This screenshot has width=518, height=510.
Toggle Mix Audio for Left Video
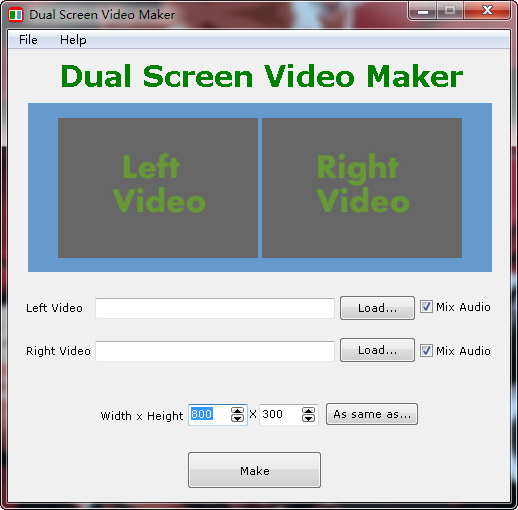(426, 307)
